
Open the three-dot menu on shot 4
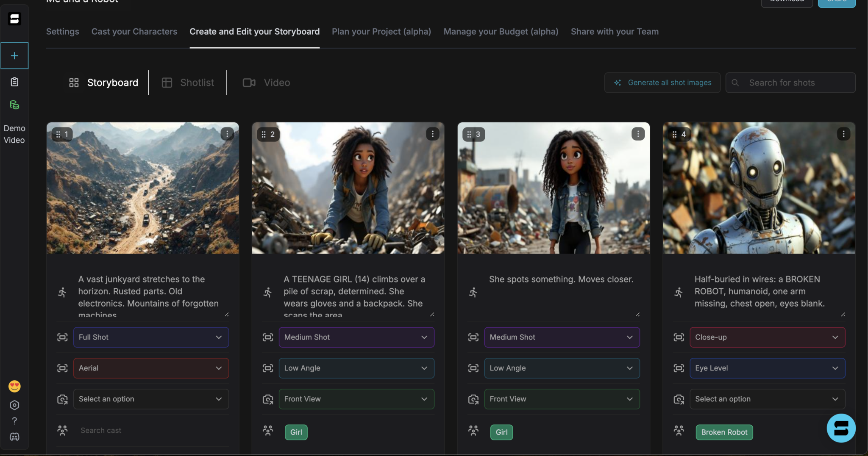tap(843, 134)
